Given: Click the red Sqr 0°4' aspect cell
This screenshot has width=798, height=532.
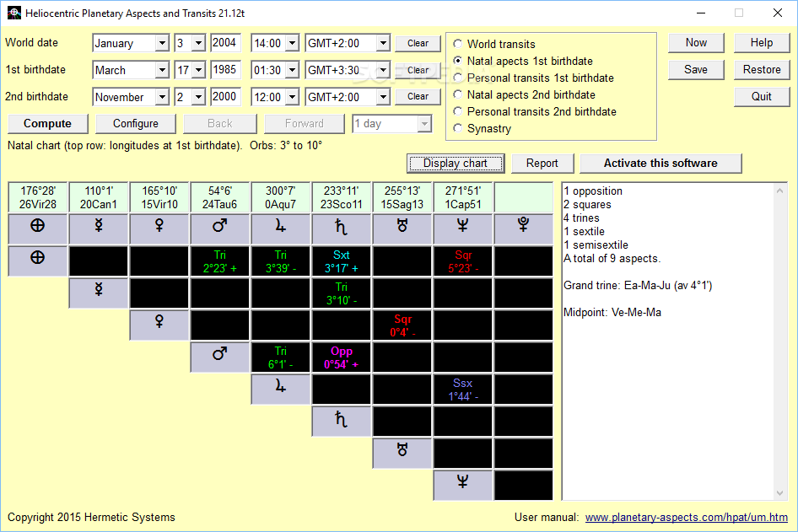Looking at the screenshot, I should pyautogui.click(x=402, y=325).
